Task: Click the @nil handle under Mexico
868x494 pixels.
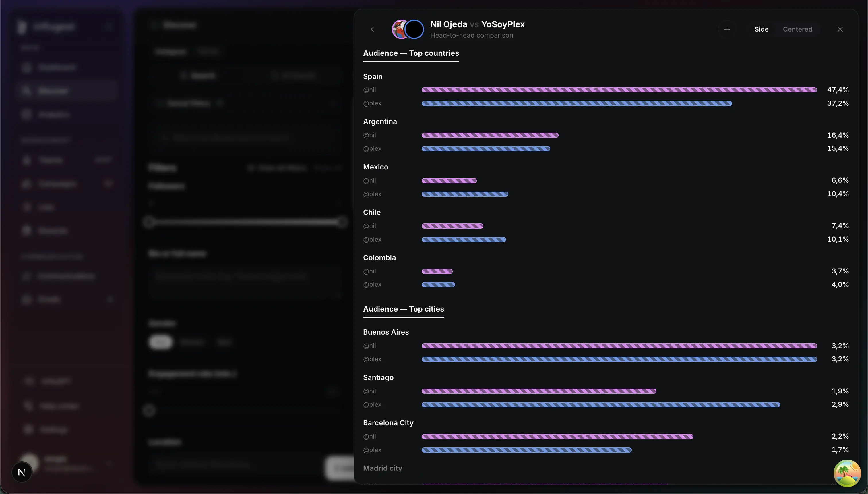Action: [370, 180]
